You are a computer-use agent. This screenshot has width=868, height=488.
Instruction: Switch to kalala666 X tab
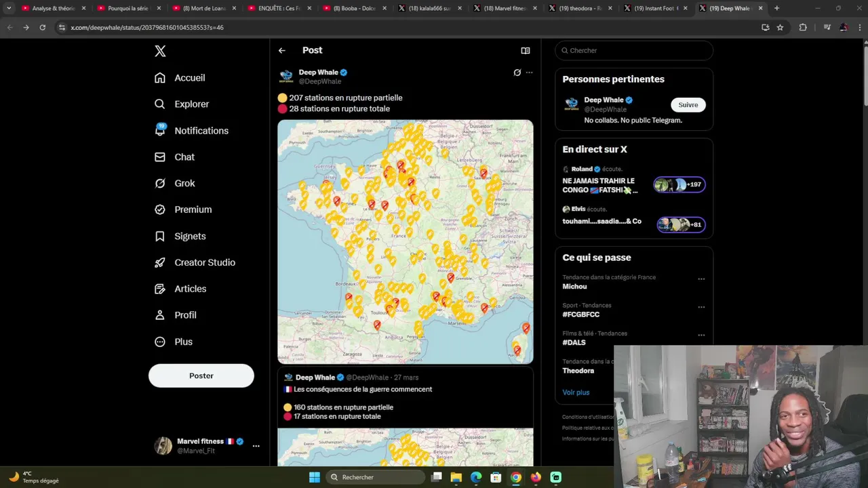(x=429, y=8)
